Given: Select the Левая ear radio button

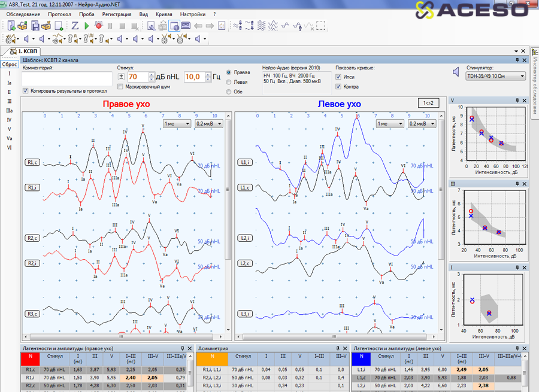Looking at the screenshot, I should tap(229, 82).
